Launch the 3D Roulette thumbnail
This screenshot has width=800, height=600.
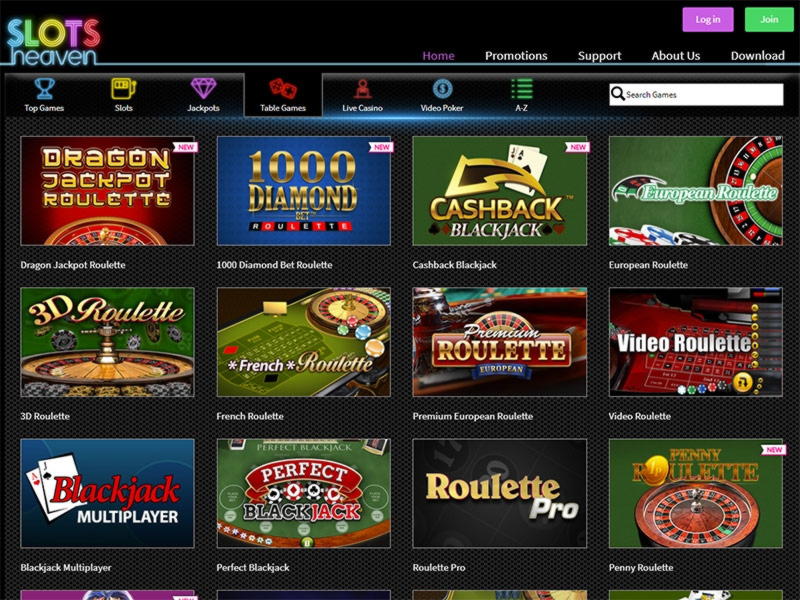click(x=107, y=342)
